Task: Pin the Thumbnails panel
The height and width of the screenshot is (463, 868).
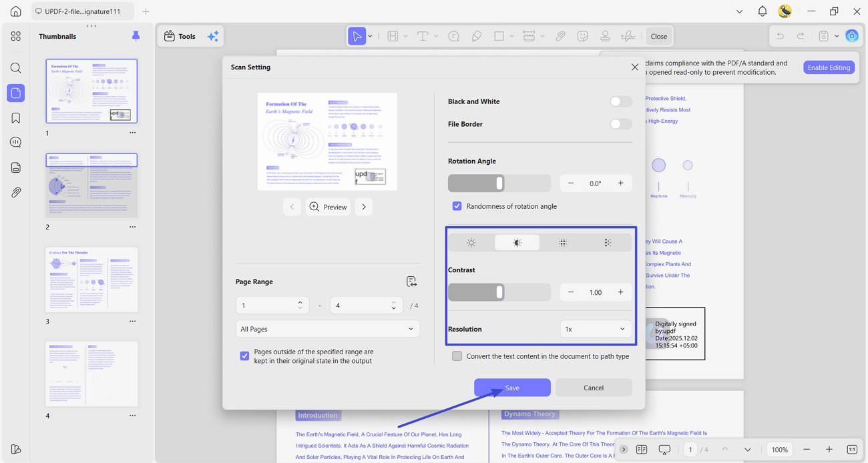Action: (x=136, y=36)
